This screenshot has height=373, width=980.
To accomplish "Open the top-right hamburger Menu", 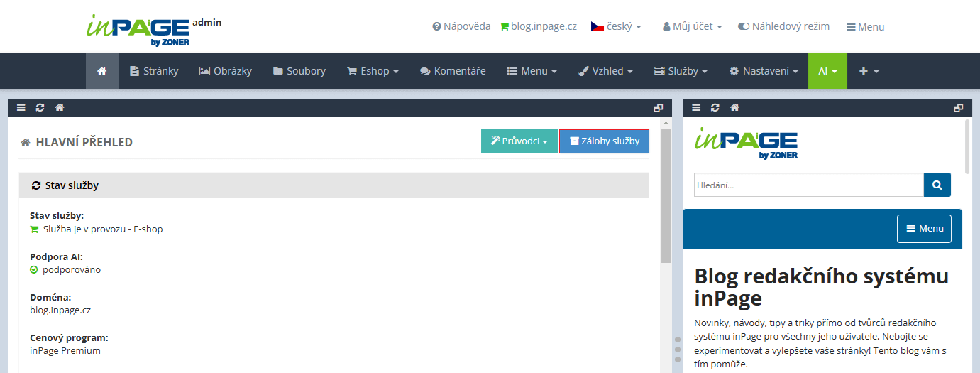I will click(x=865, y=27).
